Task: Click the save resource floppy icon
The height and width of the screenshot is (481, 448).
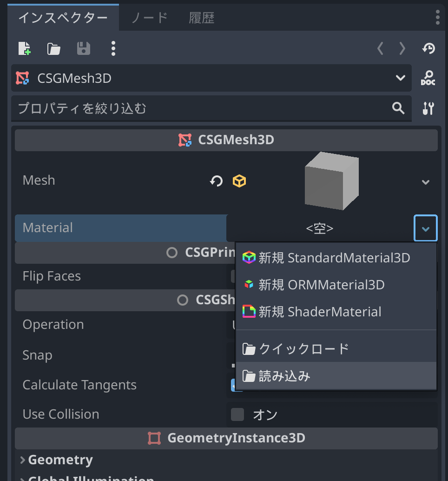Action: point(83,48)
